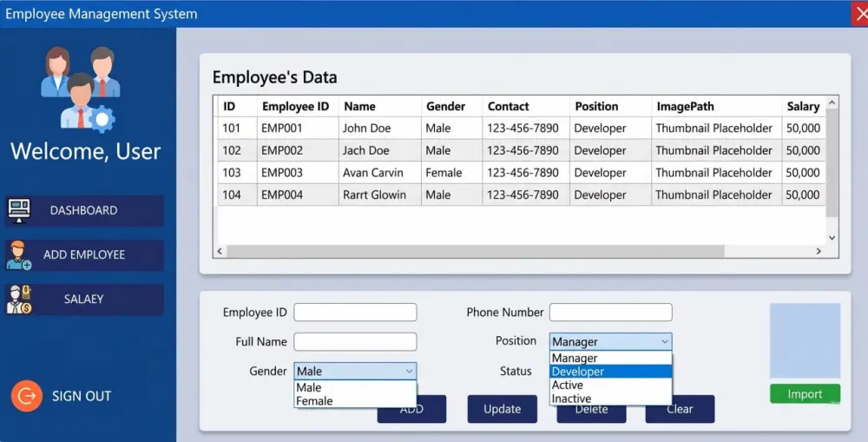Click the ImagePath column header
The height and width of the screenshot is (442, 868).
pyautogui.click(x=717, y=106)
